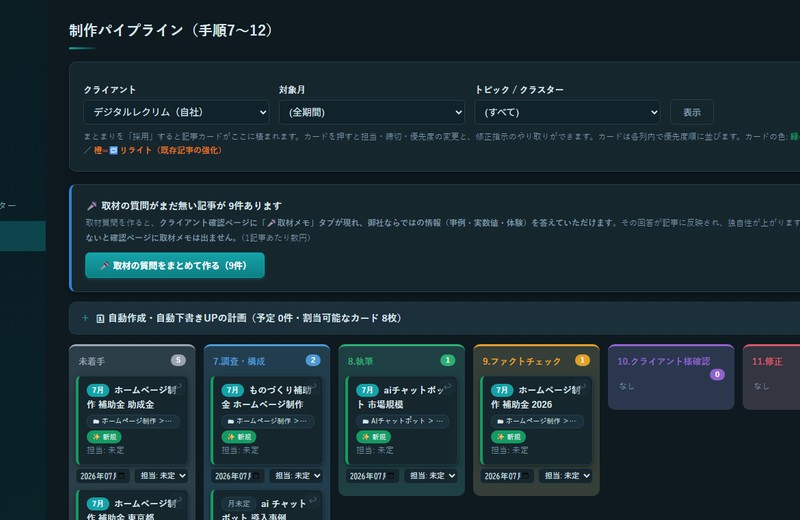Open the ai チャットボット 導入事例 card title
Viewport: 800px width, 520px height.
click(264, 510)
